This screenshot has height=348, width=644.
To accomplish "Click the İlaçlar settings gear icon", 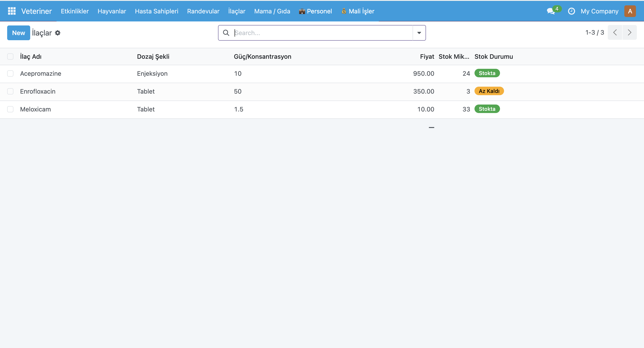I will pyautogui.click(x=58, y=33).
